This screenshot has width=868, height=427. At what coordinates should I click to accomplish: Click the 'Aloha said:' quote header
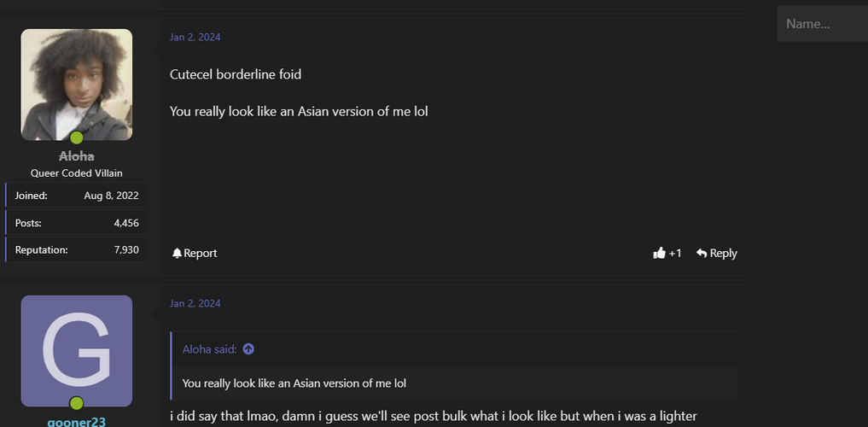(x=210, y=349)
